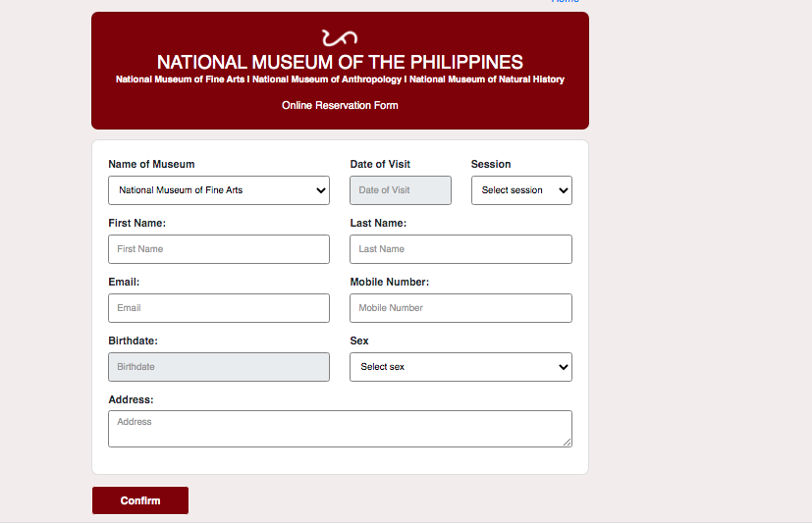This screenshot has height=524, width=812.
Task: Click the 'Name of Museum' label
Action: point(151,164)
